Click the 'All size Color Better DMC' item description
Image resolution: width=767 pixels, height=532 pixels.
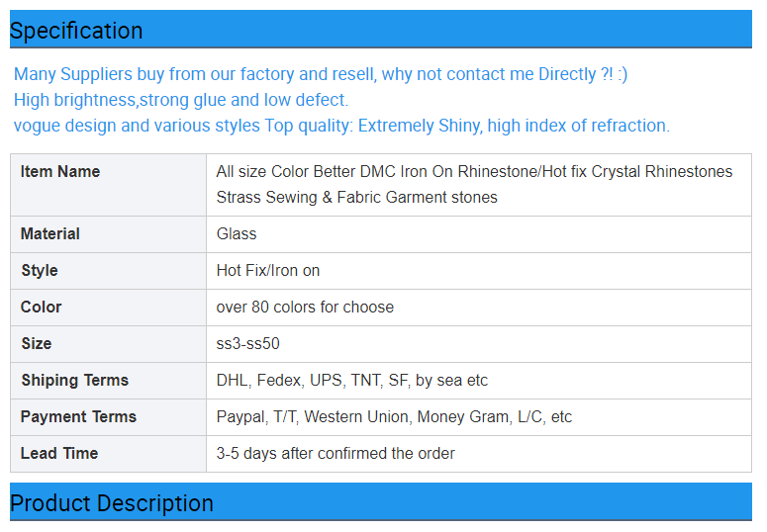tap(474, 184)
